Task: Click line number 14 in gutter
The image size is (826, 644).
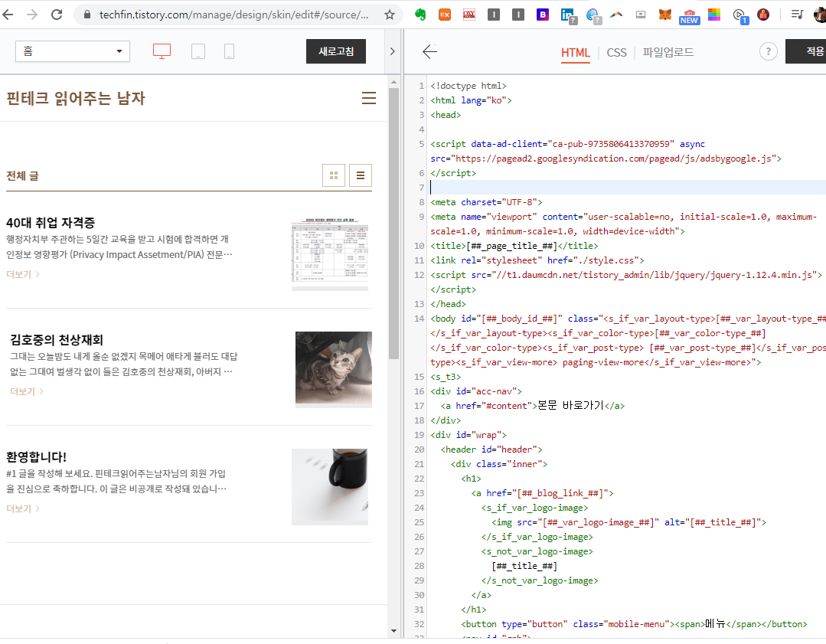Action: coord(420,319)
